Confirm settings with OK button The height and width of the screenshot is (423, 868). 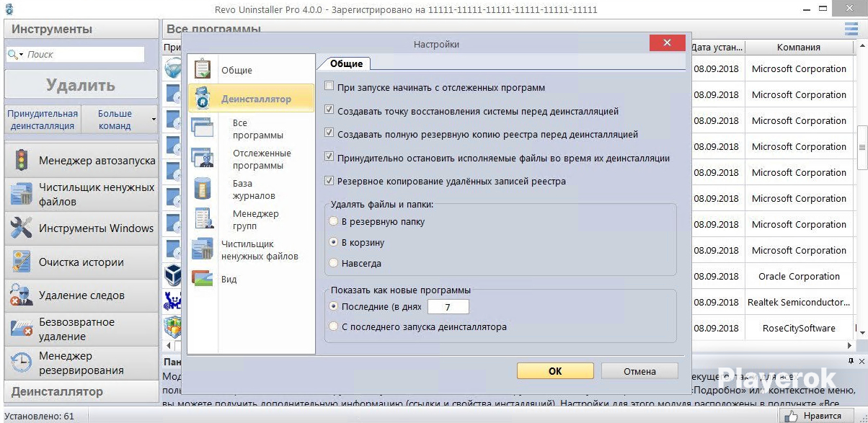(555, 371)
